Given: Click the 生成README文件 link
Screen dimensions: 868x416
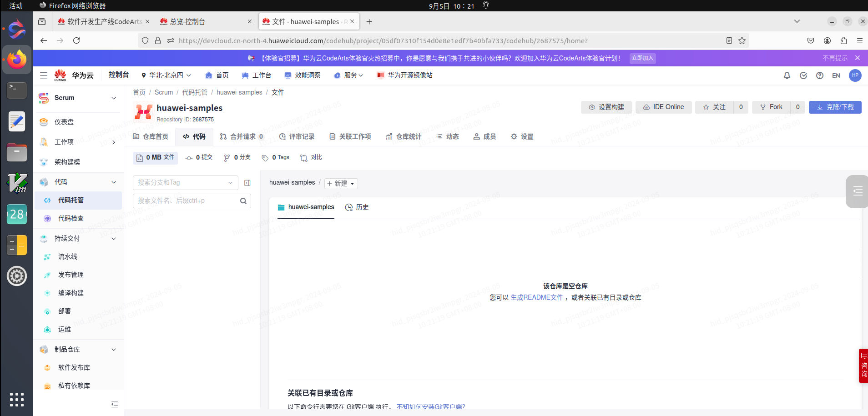Looking at the screenshot, I should (x=537, y=297).
